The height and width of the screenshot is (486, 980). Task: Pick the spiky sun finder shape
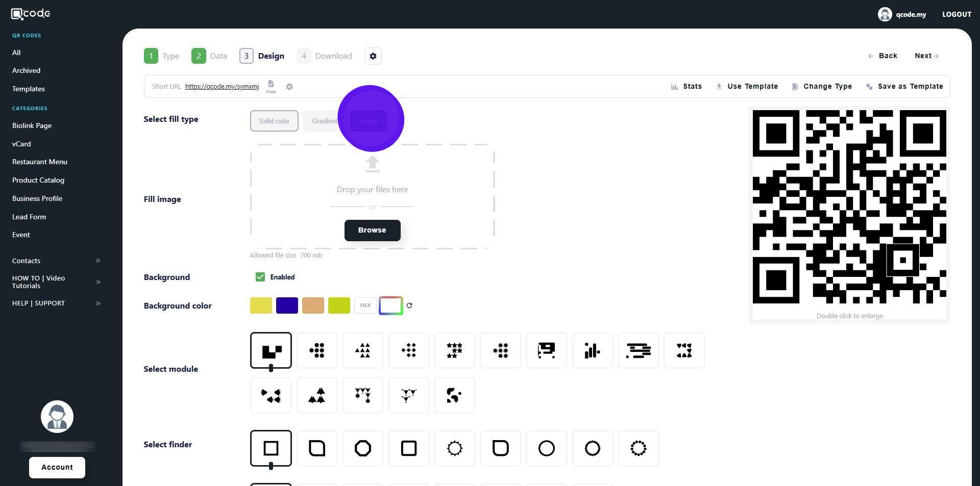455,448
